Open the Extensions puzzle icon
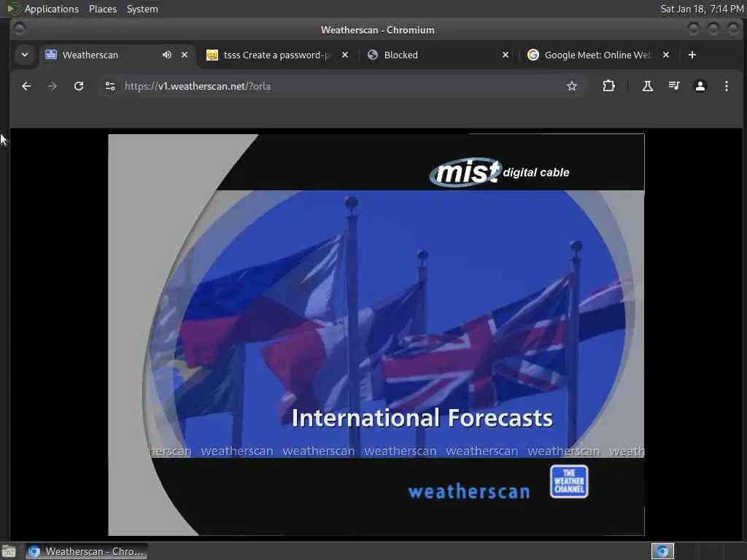The height and width of the screenshot is (560, 747). click(x=608, y=86)
